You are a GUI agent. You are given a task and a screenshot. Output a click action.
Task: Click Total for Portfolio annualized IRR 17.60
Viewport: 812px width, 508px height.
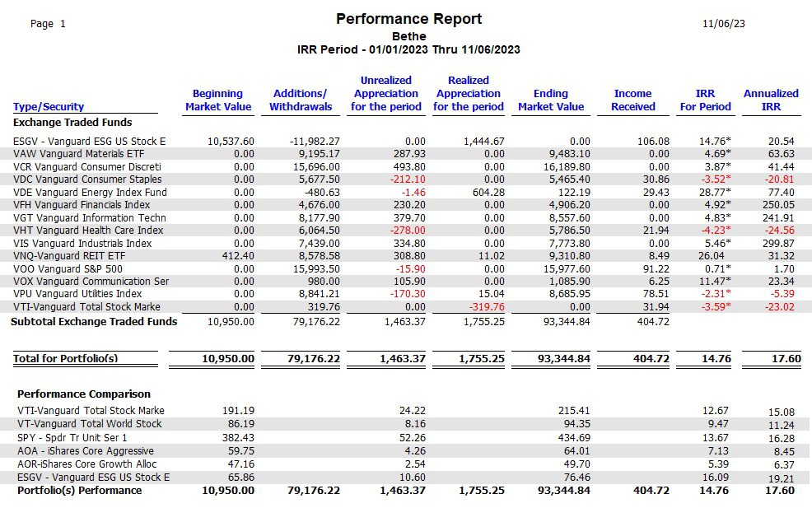click(x=786, y=358)
